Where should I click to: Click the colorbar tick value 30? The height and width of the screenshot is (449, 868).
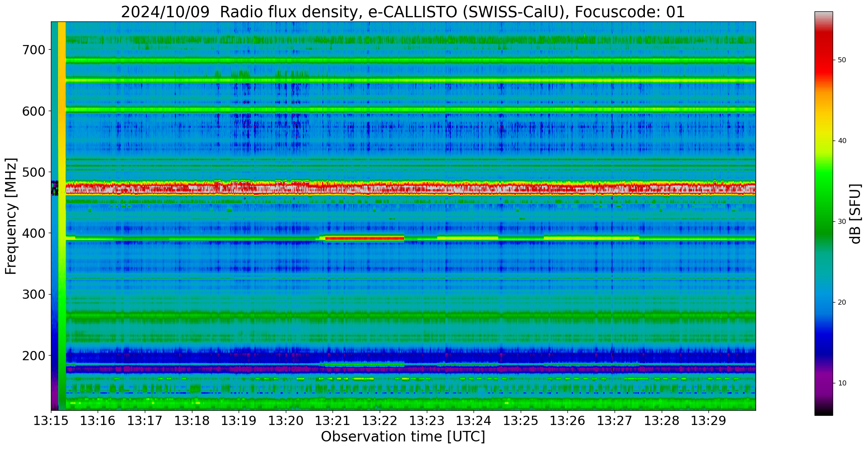(842, 222)
